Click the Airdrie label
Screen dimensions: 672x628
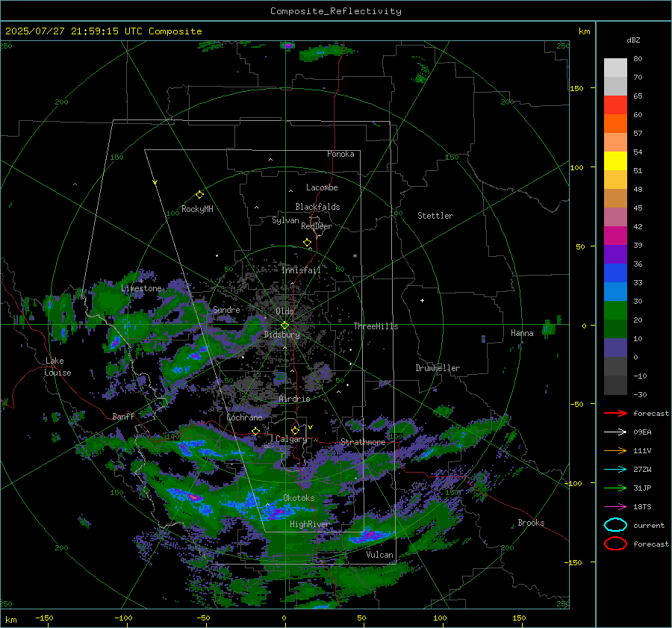tap(294, 399)
